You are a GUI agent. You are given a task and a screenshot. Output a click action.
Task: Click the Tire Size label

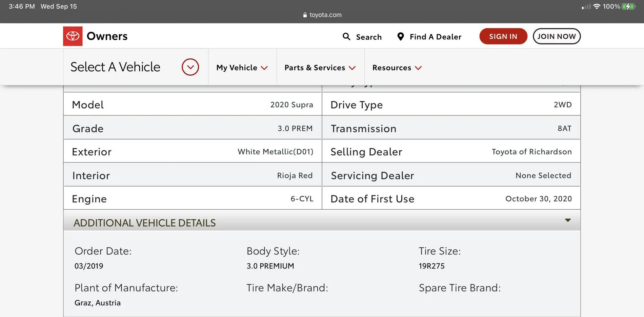tap(440, 251)
